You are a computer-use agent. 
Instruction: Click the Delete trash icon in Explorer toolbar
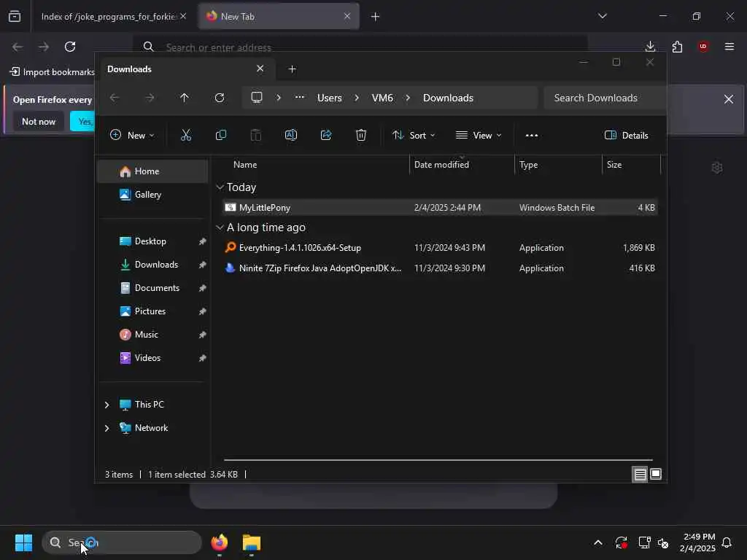(x=361, y=135)
